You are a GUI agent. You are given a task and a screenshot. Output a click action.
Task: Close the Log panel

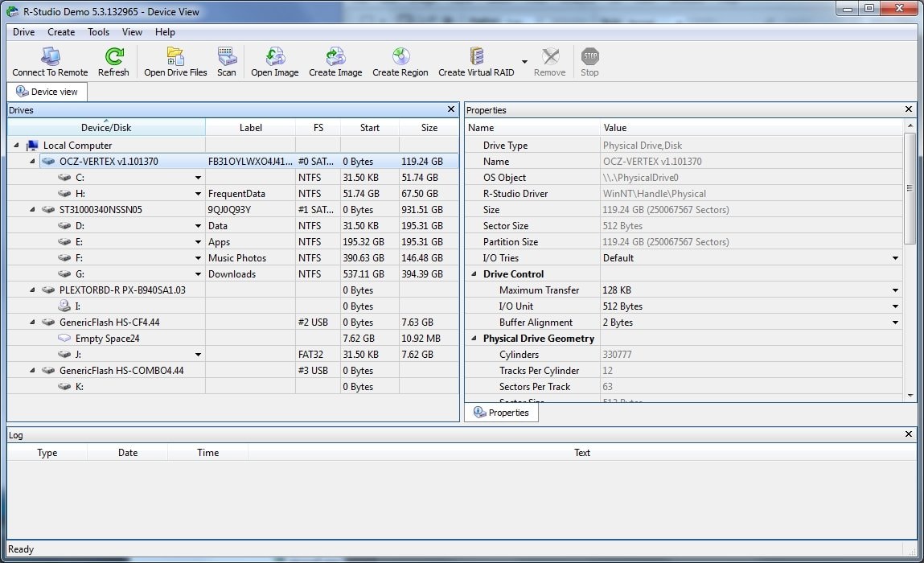coord(909,434)
